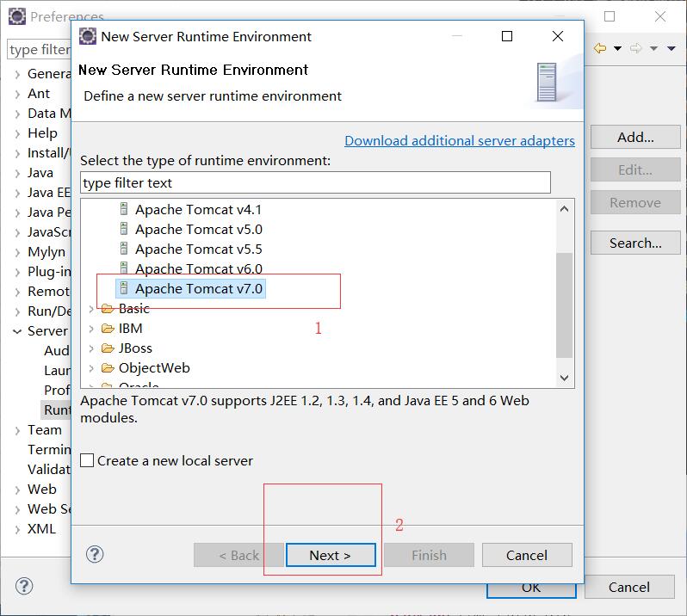Image resolution: width=687 pixels, height=616 pixels.
Task: Click the Basic folder icon
Action: point(108,308)
